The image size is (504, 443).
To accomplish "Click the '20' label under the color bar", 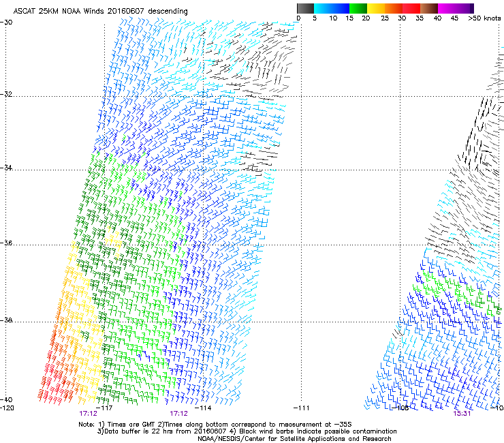I will [366, 18].
